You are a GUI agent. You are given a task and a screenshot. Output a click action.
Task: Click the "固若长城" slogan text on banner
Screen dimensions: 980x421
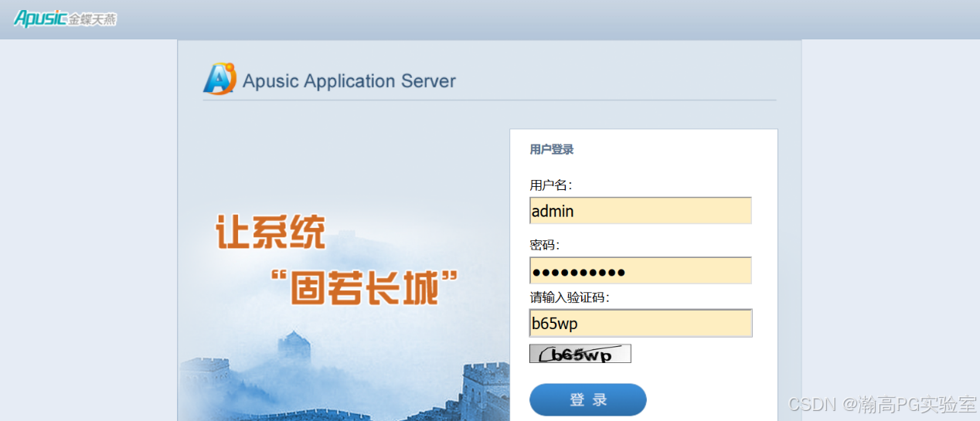coord(365,288)
